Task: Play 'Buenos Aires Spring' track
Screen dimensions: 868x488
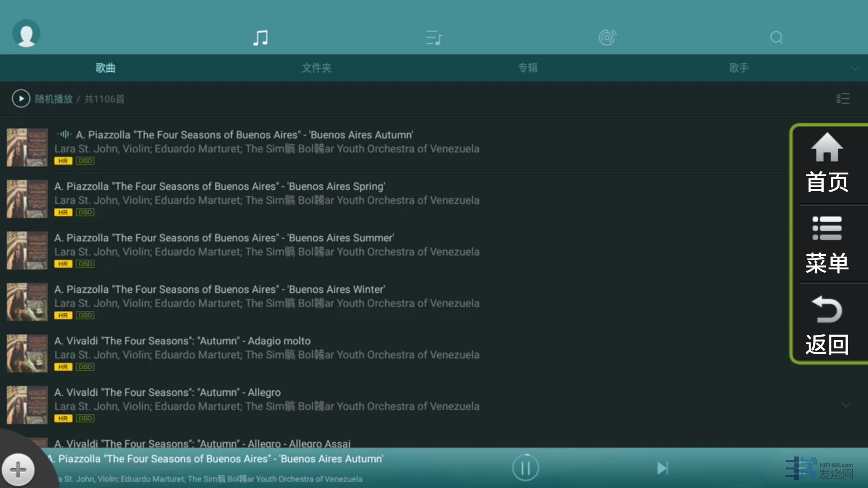Action: 220,187
